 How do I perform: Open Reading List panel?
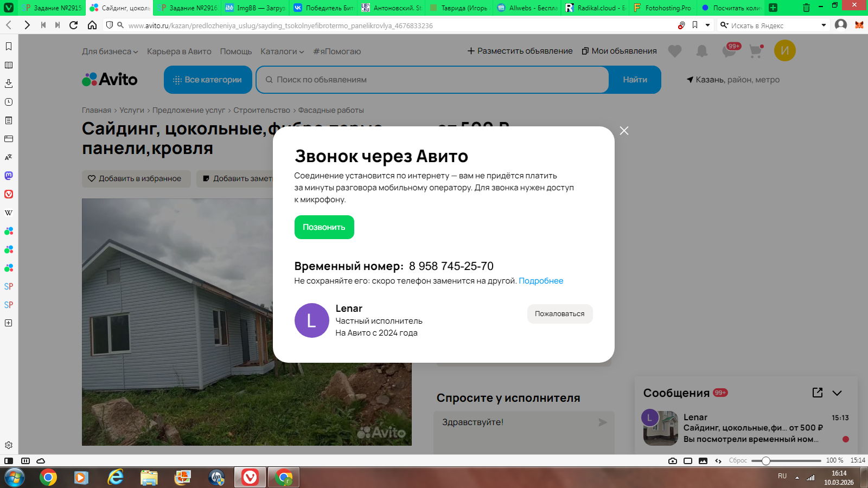point(9,65)
